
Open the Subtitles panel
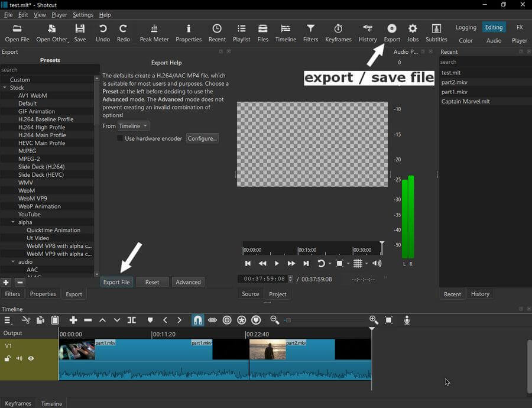pyautogui.click(x=436, y=33)
